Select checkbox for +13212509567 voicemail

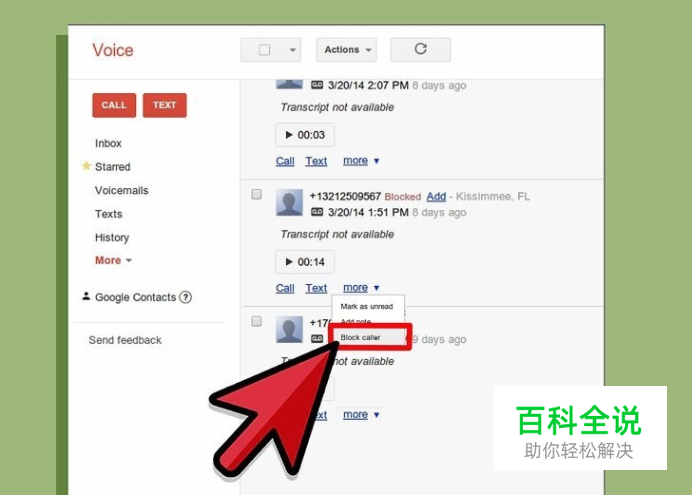256,194
